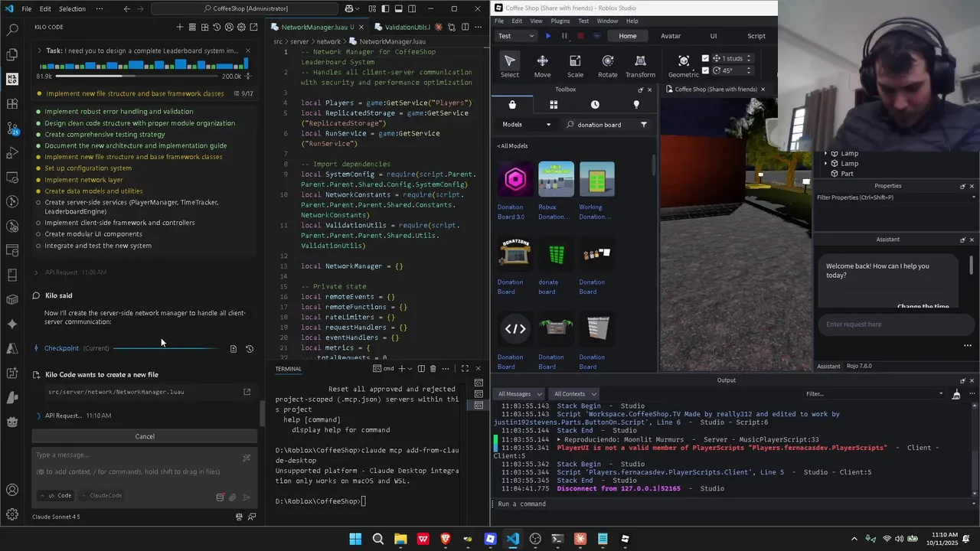980x551 pixels.
Task: Expand the Code mode selector dropdown
Action: click(x=57, y=495)
